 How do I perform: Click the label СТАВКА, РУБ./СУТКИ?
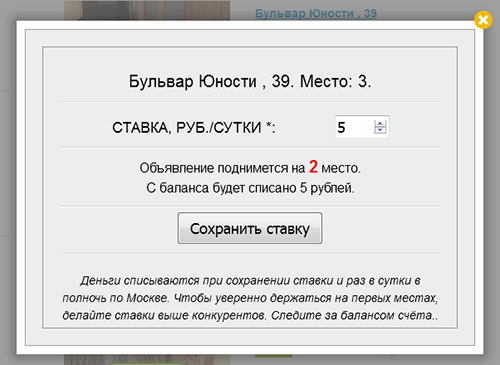[194, 127]
